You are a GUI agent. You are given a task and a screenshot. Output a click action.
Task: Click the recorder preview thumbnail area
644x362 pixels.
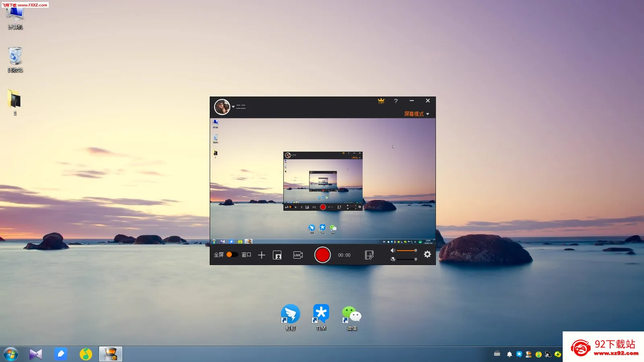pyautogui.click(x=323, y=181)
